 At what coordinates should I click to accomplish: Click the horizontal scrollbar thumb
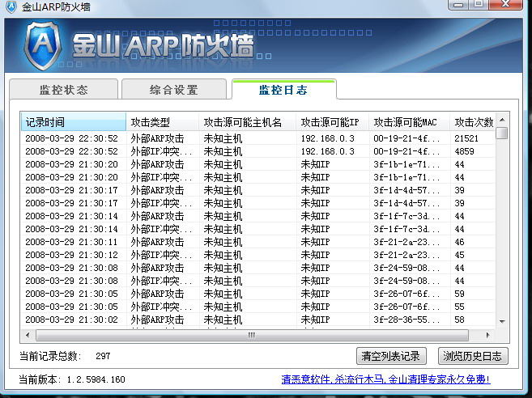pos(252,335)
